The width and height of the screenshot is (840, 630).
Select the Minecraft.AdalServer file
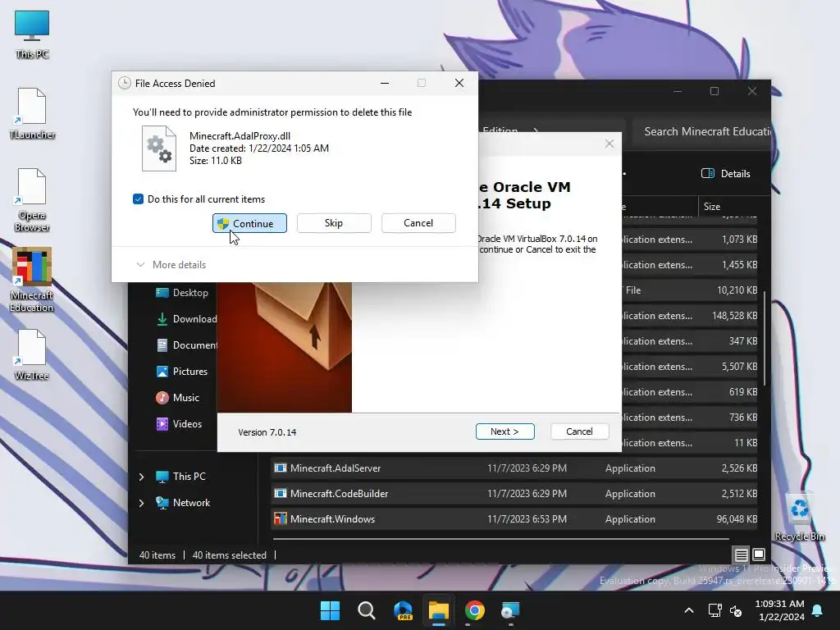514,468
